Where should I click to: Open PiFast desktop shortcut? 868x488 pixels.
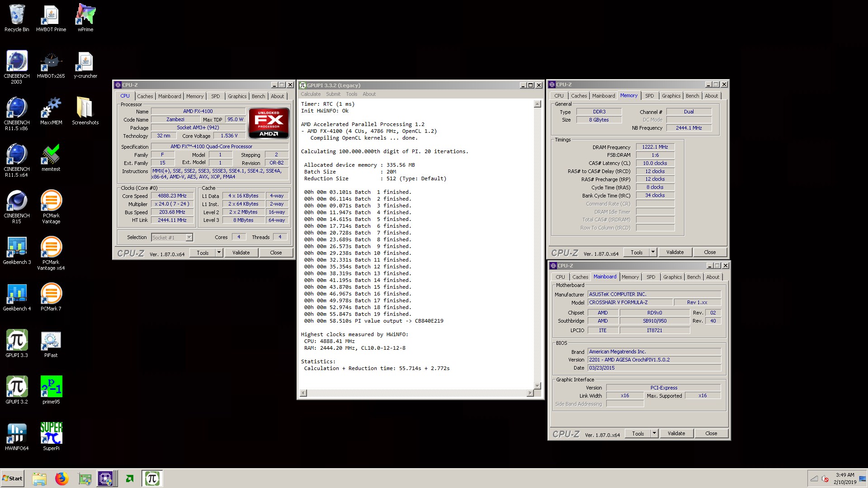point(51,344)
